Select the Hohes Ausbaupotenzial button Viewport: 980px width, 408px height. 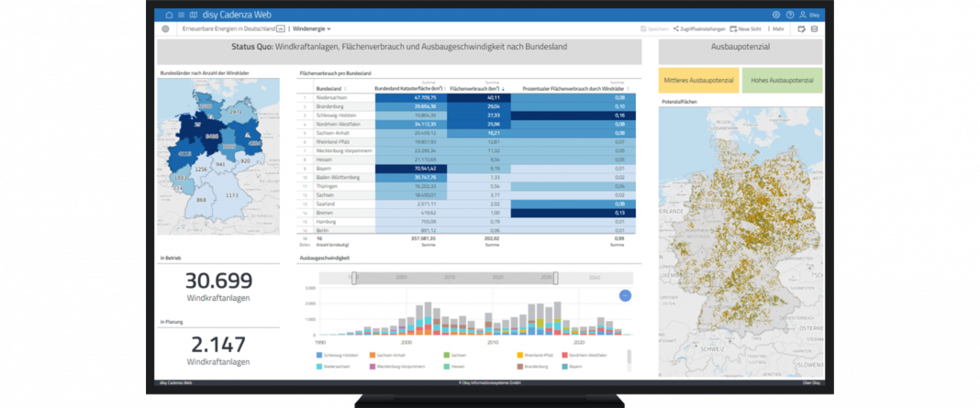coord(783,81)
